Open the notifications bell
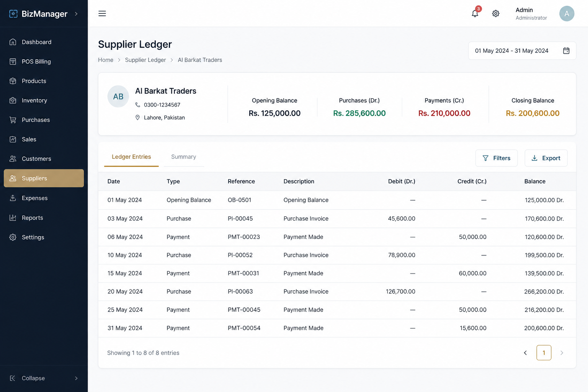Screen dimensions: 588x392 point(475,13)
